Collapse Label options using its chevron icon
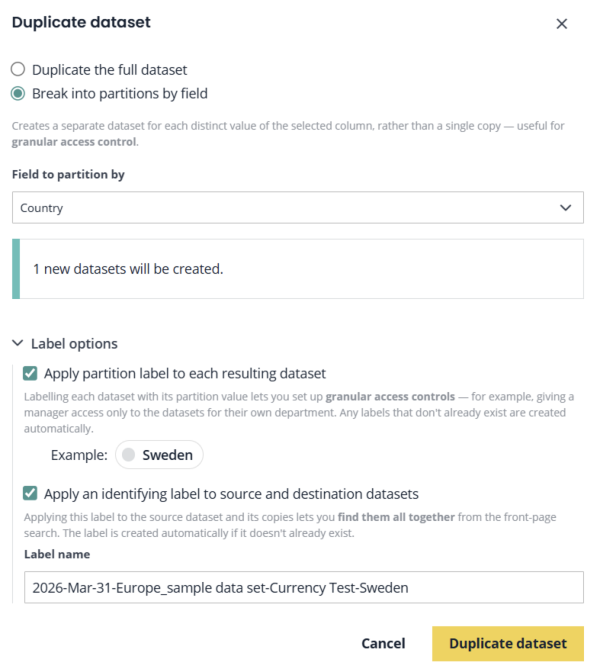 coord(18,343)
